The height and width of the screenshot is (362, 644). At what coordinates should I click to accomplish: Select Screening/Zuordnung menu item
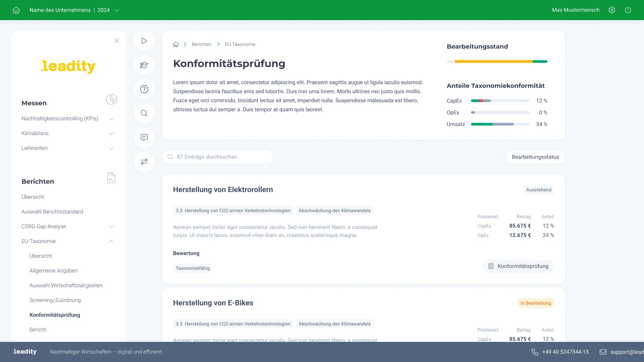(x=55, y=300)
